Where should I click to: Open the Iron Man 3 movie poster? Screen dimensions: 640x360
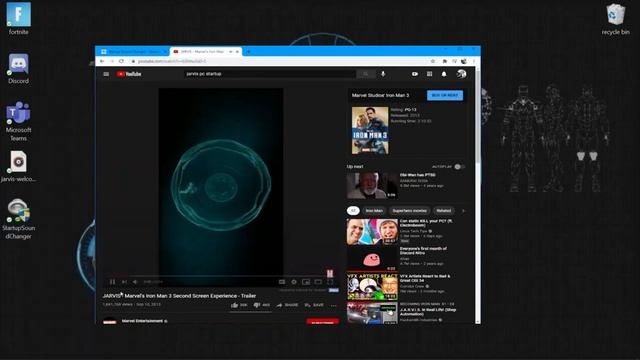click(x=370, y=131)
